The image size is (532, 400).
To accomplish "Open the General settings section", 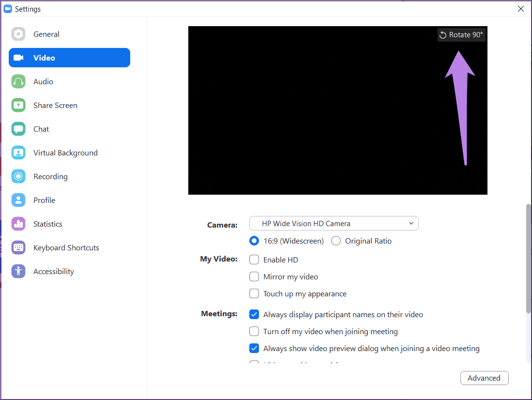I will [46, 34].
